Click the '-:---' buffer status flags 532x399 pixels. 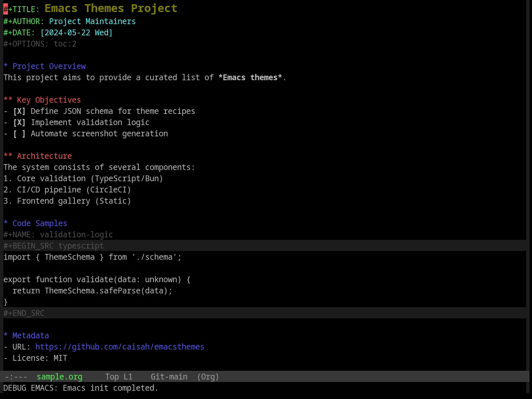tap(16, 377)
